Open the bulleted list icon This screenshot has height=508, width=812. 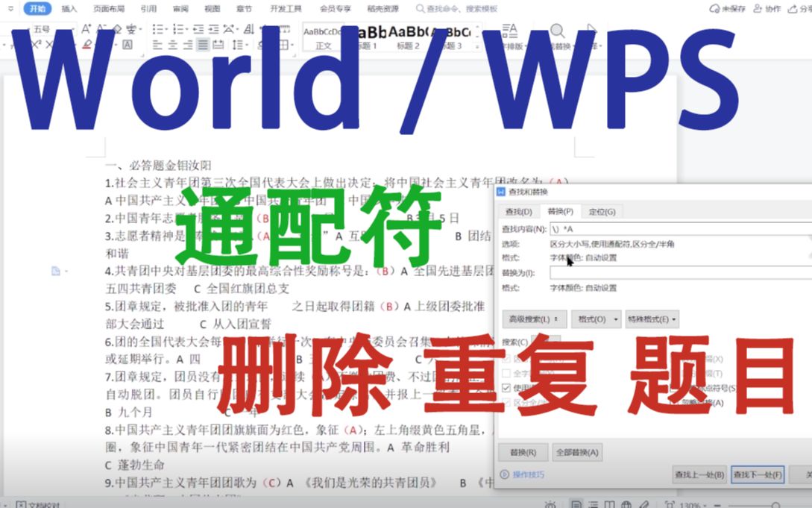157,28
